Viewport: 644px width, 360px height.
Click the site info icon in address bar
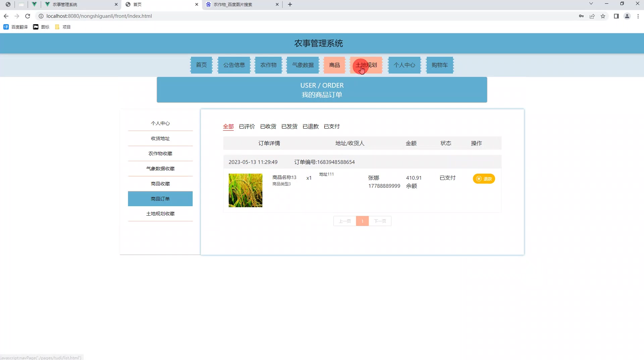[40, 16]
